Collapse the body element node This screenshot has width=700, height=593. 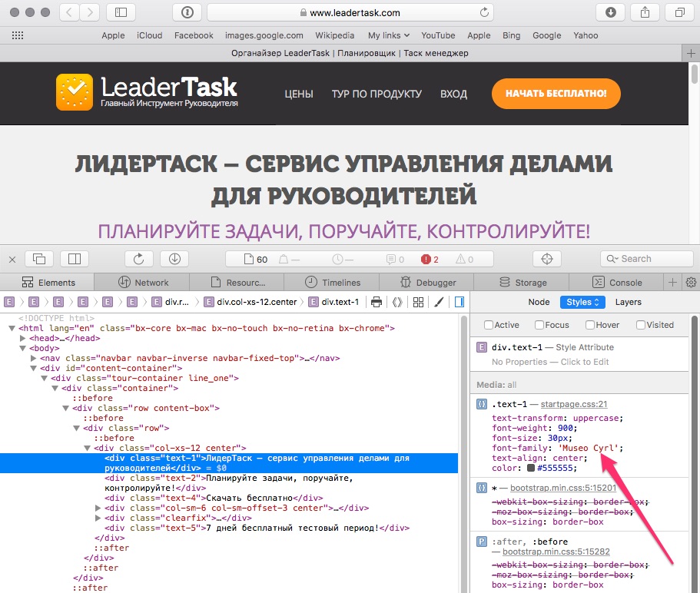(23, 348)
